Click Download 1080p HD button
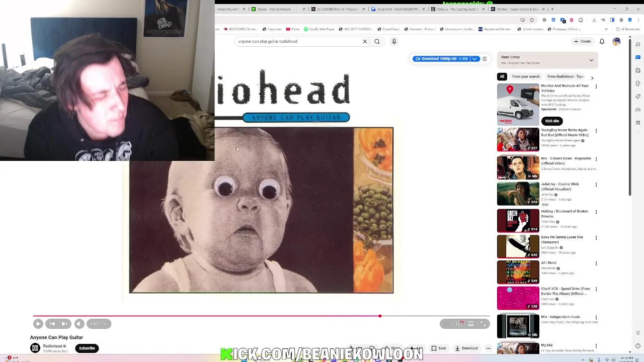Screen dimensions: 644x362 pos(441,59)
